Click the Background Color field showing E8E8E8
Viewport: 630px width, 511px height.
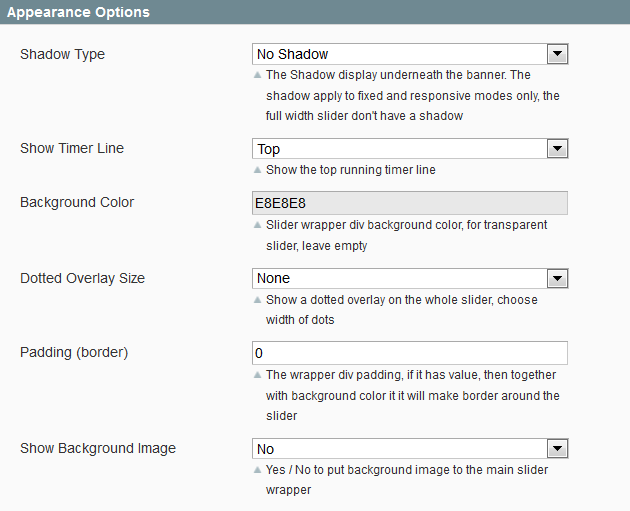(409, 203)
